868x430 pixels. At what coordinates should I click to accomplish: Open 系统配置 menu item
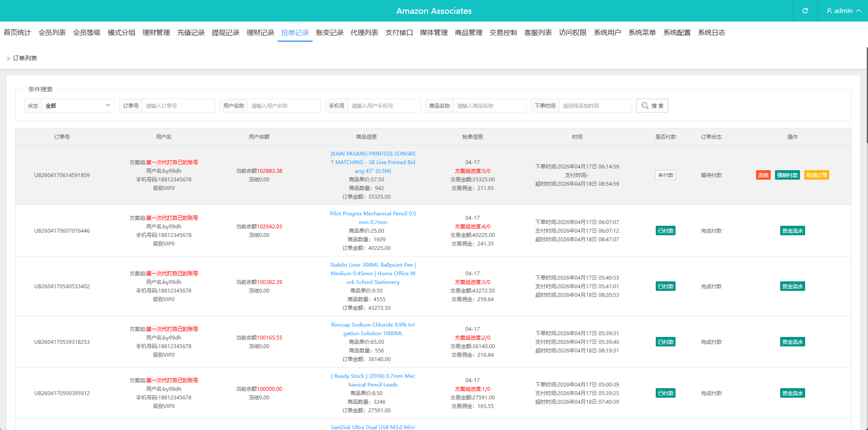(x=677, y=32)
